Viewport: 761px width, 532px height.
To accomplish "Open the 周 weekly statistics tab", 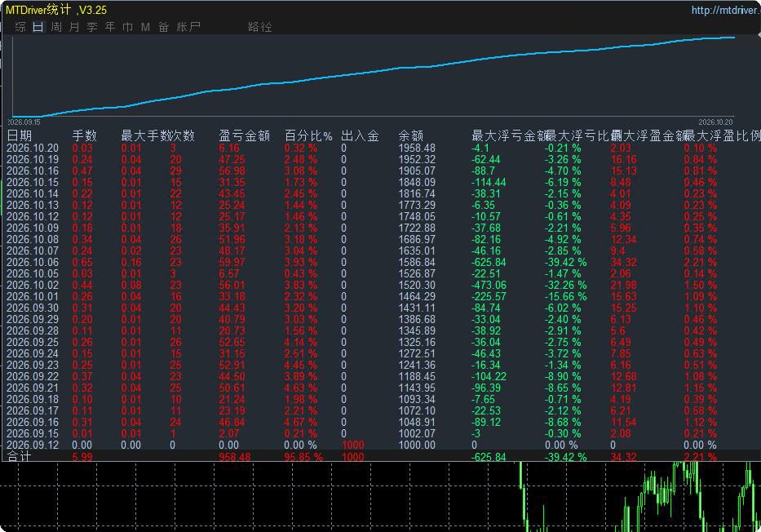I will pos(56,27).
